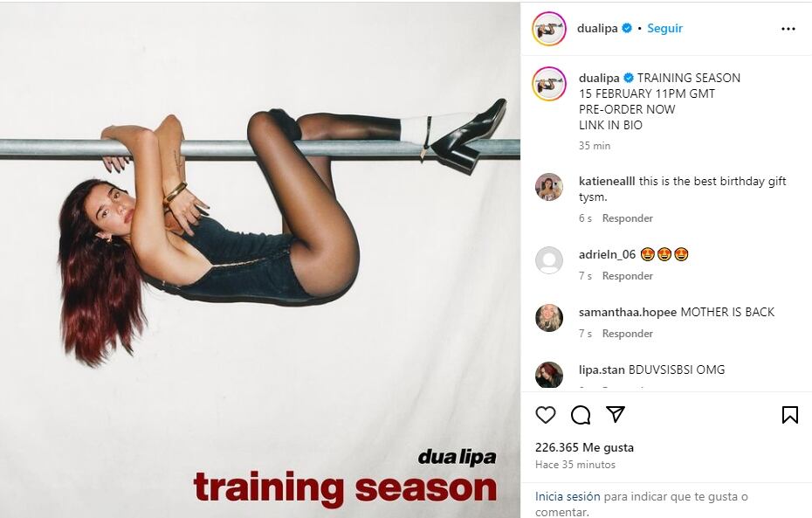Reply to samanthaa.hopee's comment via Responder

pyautogui.click(x=627, y=333)
